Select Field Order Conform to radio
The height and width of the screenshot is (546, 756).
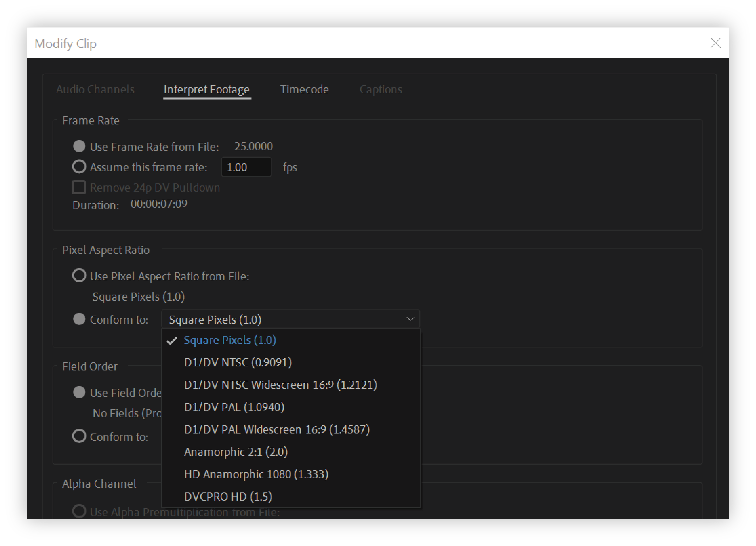click(79, 436)
